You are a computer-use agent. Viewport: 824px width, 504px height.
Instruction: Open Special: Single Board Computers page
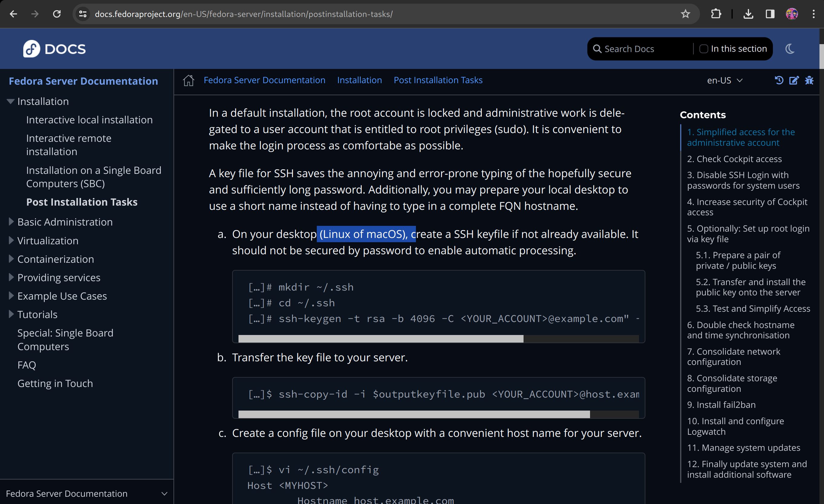click(x=65, y=340)
